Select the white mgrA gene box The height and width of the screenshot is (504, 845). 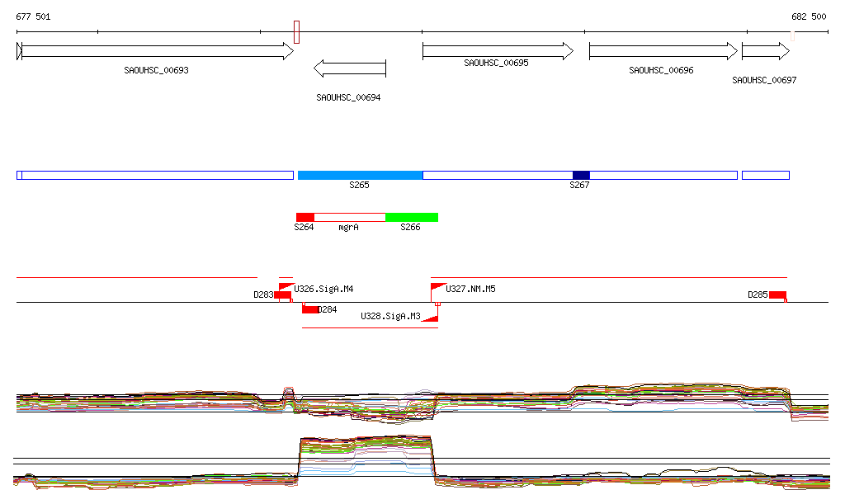[x=350, y=217]
